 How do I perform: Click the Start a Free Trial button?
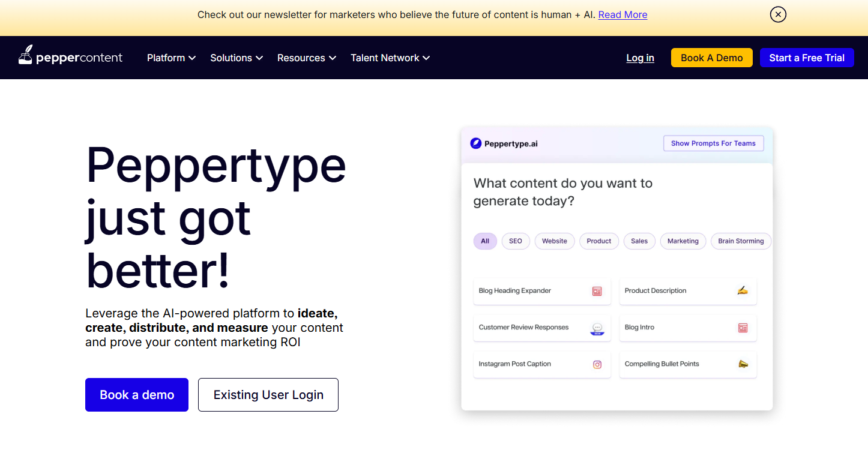(806, 58)
